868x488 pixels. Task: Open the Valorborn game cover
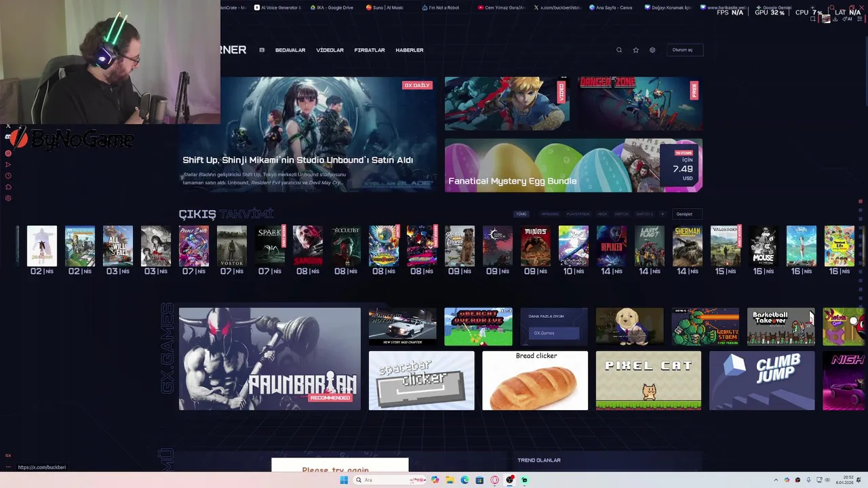pos(725,245)
